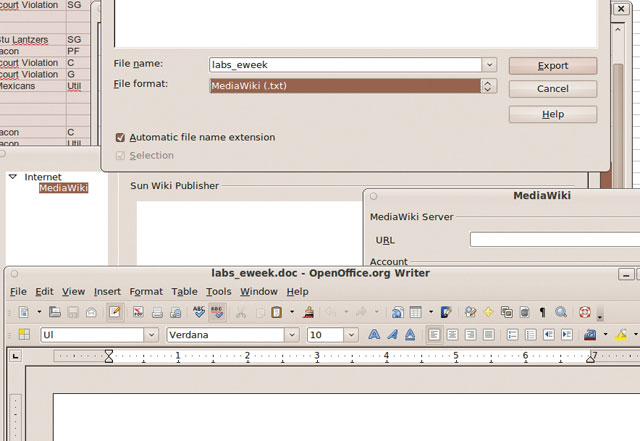Open the Window menu

click(259, 292)
